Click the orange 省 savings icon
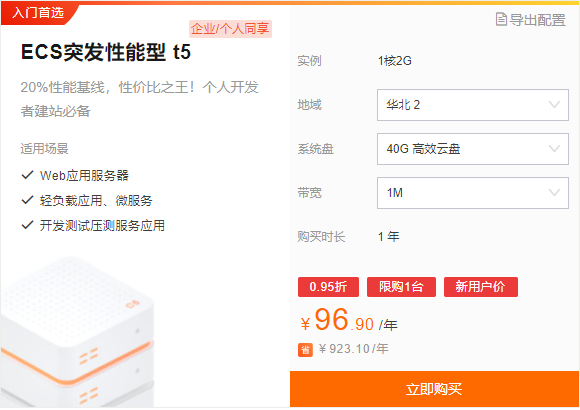Screen dimensions: 580x410 pyautogui.click(x=305, y=350)
